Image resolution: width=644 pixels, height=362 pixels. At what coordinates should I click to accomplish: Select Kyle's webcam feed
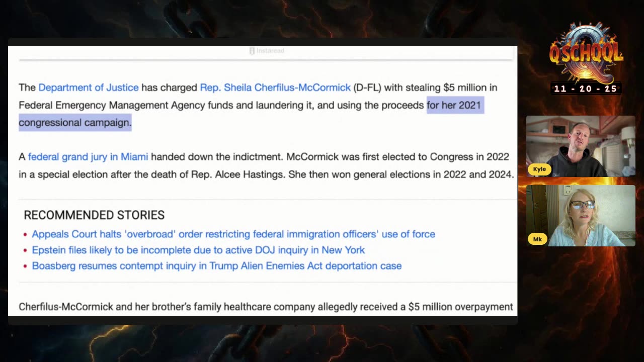tap(581, 146)
